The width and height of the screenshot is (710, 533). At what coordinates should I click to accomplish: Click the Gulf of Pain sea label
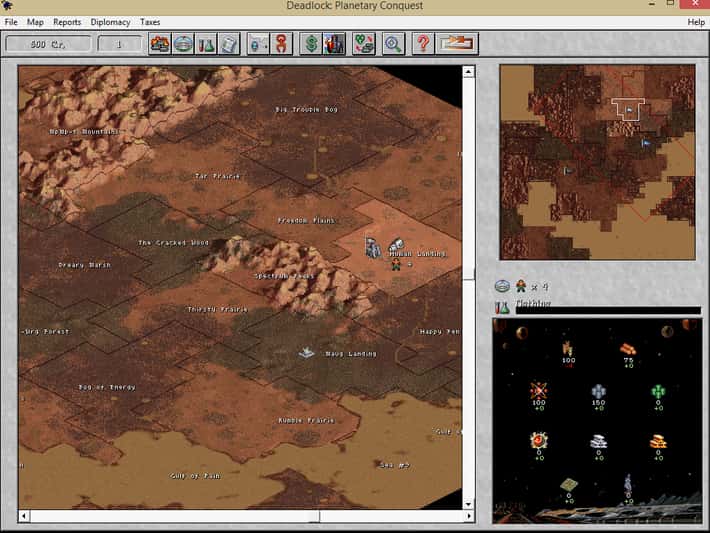pyautogui.click(x=196, y=476)
